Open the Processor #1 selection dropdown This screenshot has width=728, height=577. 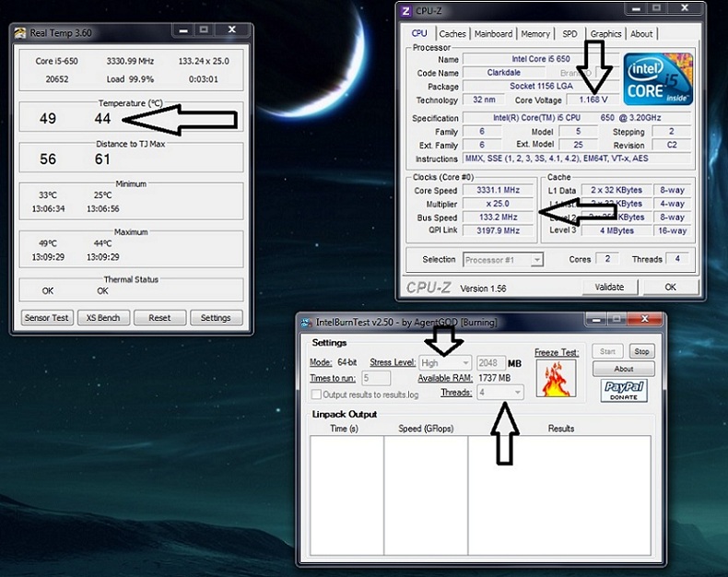tap(503, 260)
